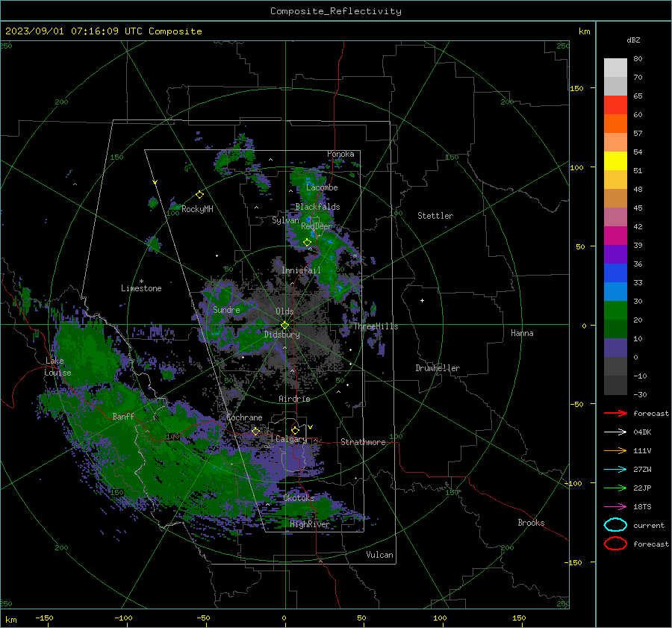Click the Lacombe city label

(x=322, y=187)
